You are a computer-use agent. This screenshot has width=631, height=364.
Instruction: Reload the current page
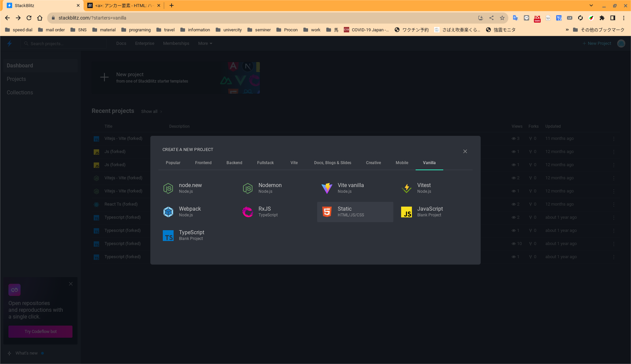[x=29, y=18]
